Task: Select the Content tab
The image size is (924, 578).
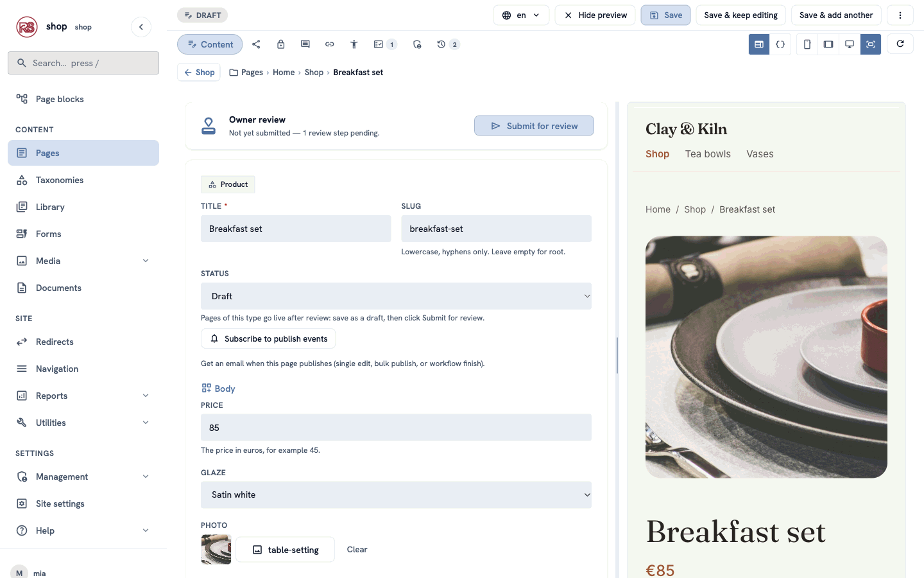Action: 210,44
